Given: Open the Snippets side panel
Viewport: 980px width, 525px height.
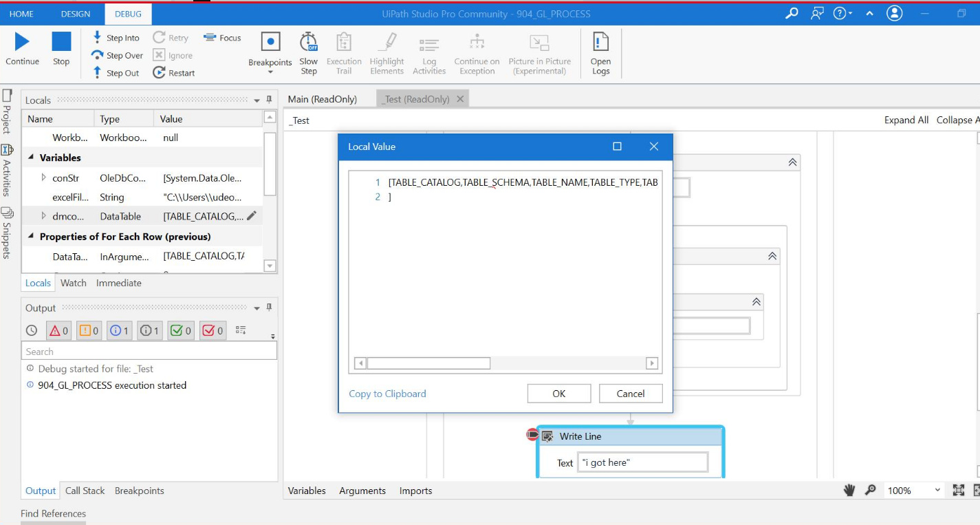Looking at the screenshot, I should [7, 232].
